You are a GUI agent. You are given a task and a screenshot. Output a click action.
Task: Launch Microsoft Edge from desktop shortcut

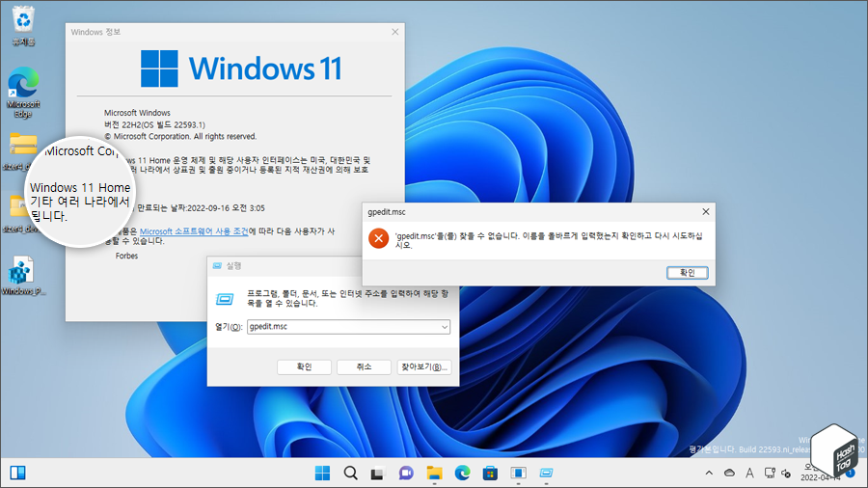[23, 92]
